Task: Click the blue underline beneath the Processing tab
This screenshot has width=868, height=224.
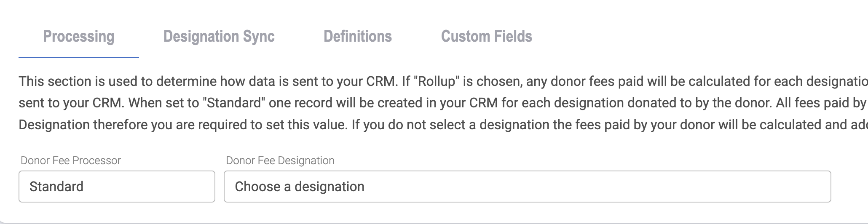Action: [x=78, y=58]
